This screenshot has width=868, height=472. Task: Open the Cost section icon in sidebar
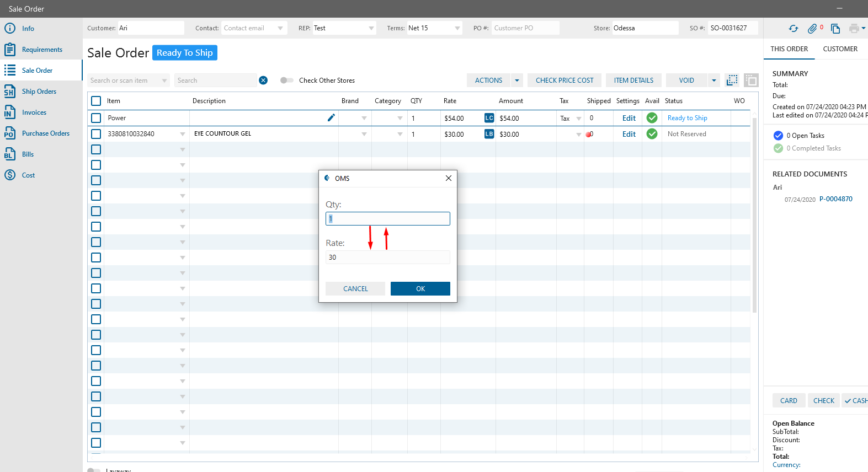coord(10,175)
